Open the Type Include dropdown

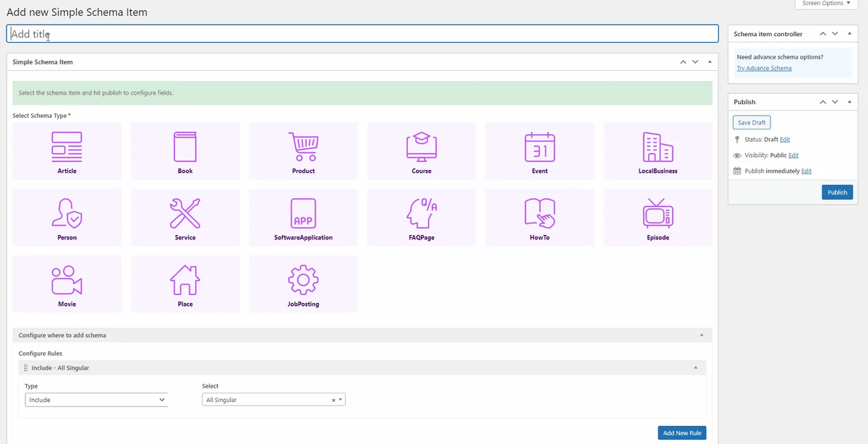click(x=96, y=400)
